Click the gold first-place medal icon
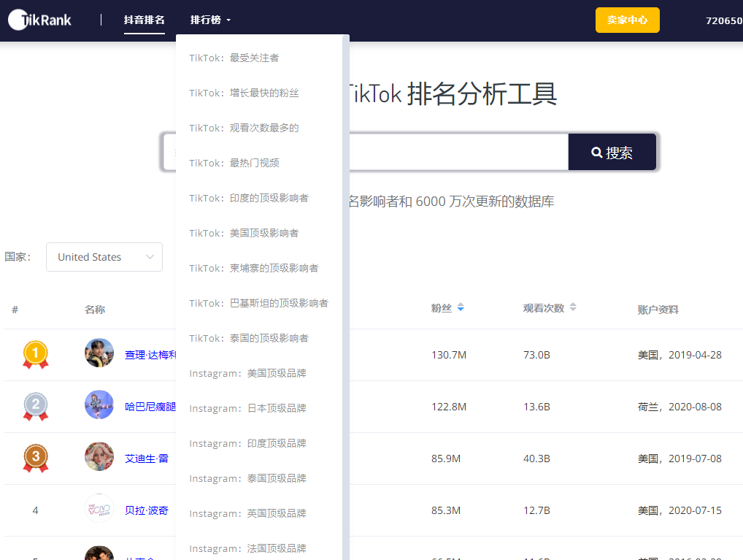This screenshot has width=743, height=560. tap(36, 355)
